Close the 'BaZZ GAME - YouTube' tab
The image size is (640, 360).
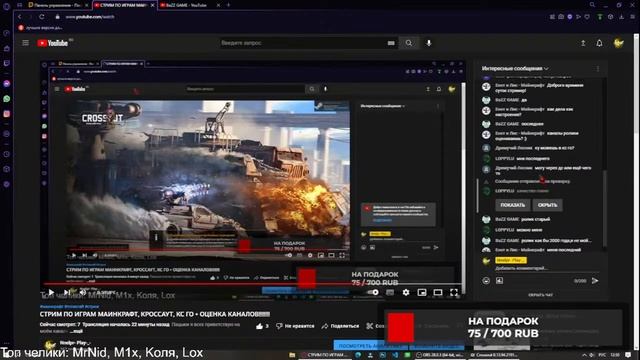click(218, 5)
